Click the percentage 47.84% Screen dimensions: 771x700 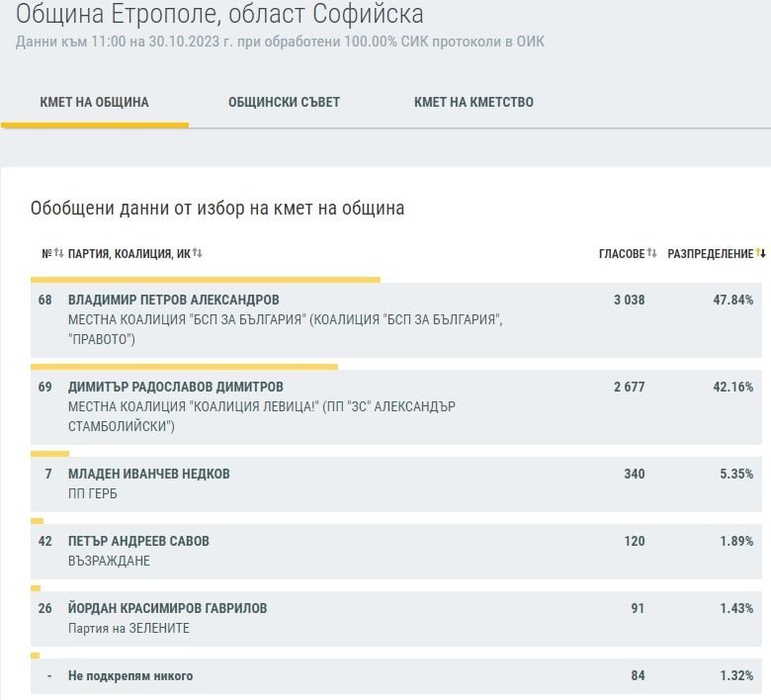733,300
